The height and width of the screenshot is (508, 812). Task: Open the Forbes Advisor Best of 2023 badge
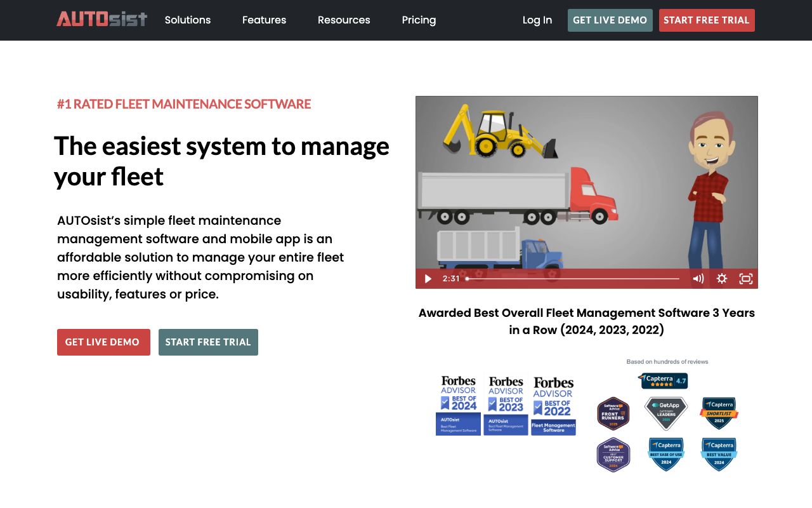(506, 405)
